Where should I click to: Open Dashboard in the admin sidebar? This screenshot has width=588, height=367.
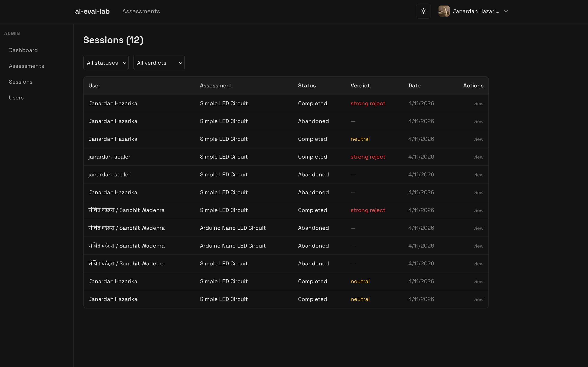[x=23, y=50]
